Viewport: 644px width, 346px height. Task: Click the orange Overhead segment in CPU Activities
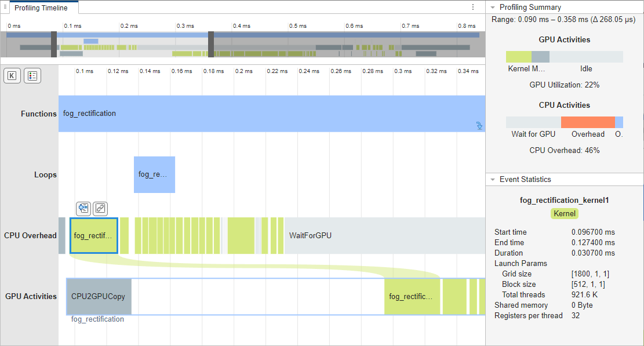(x=587, y=122)
